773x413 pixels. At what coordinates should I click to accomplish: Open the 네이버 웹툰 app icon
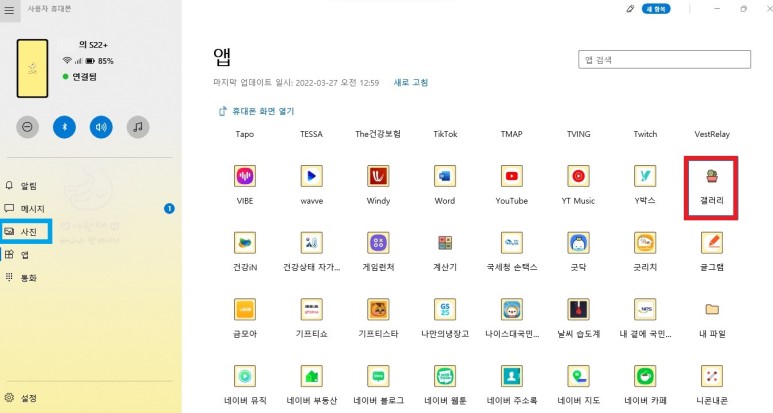pos(445,376)
